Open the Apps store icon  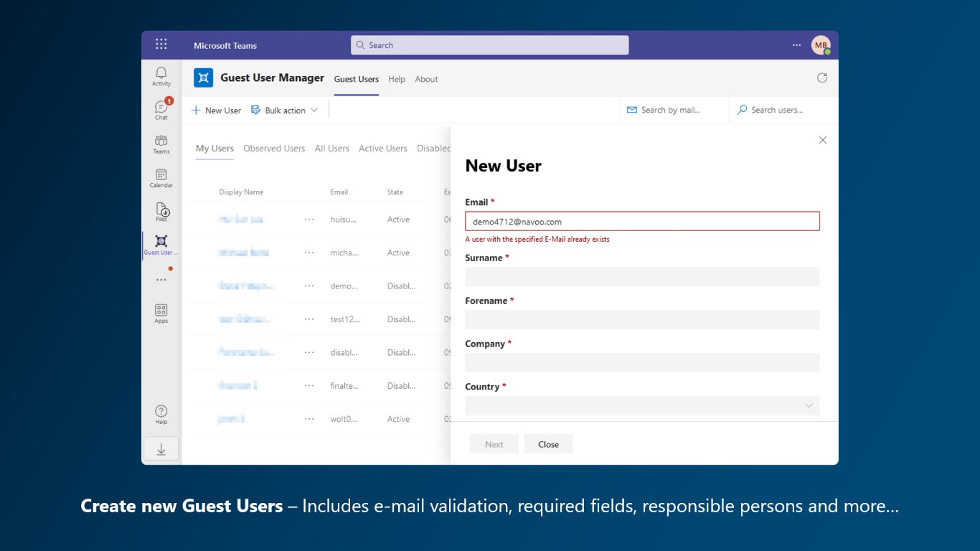click(x=161, y=312)
